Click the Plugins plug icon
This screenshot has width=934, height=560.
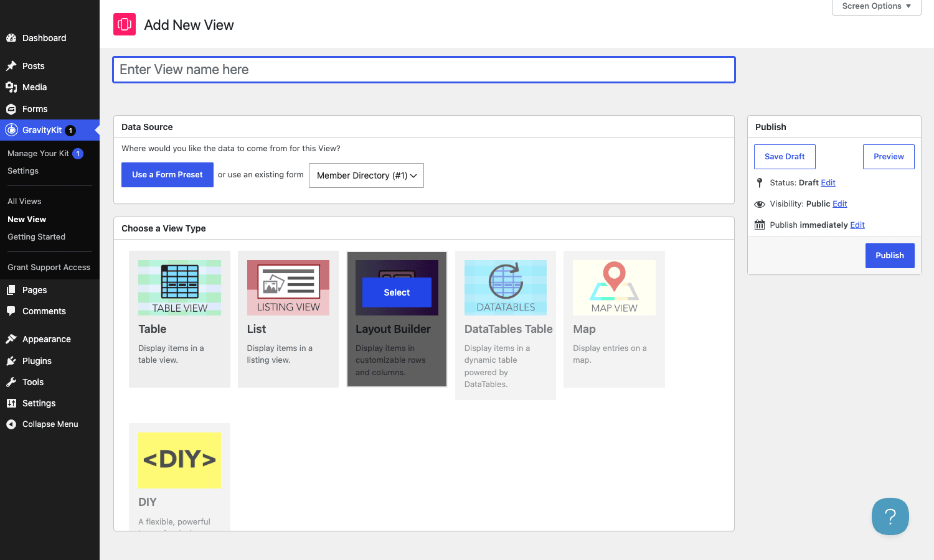click(11, 361)
